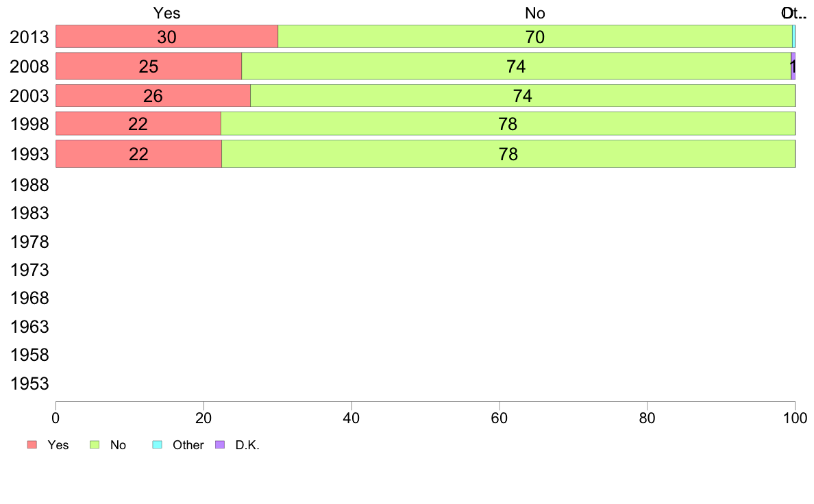
Task: Click the purple D.K. legend swatch
Action: pos(220,445)
